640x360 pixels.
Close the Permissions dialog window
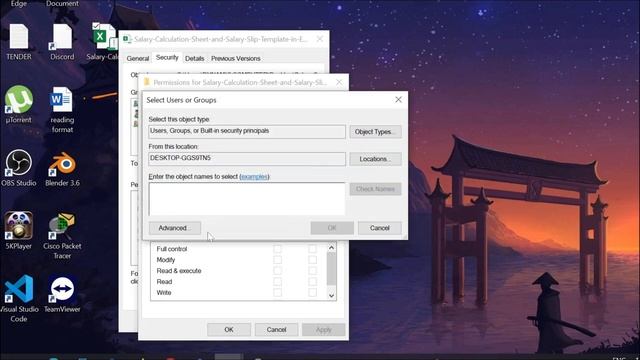click(339, 82)
